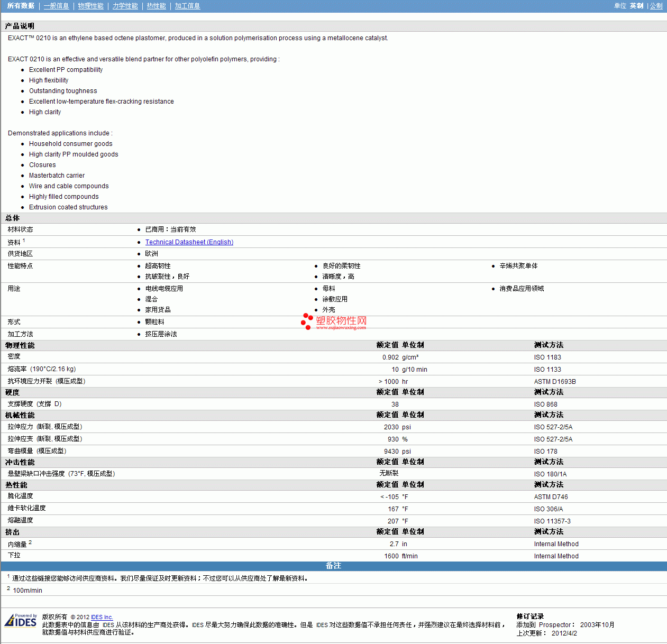Select the 超高韧性 feature

tap(158, 266)
